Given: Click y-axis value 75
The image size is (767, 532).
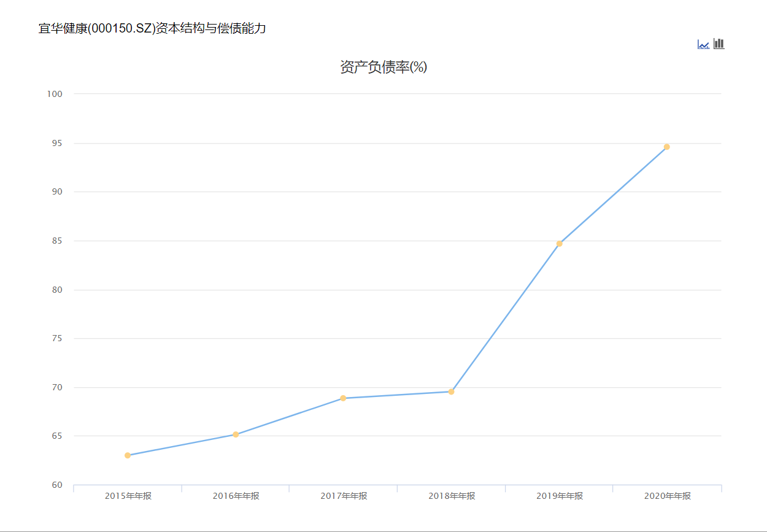Looking at the screenshot, I should click(x=58, y=338).
